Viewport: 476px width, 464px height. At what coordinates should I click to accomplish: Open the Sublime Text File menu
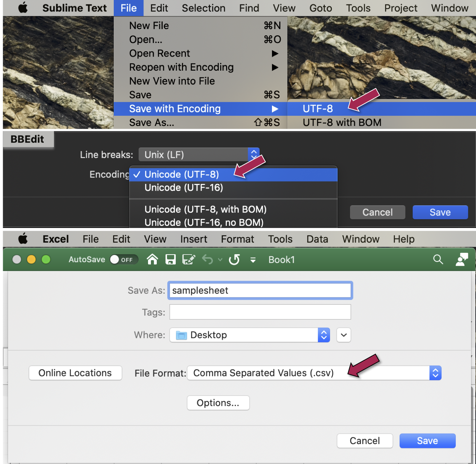click(x=128, y=8)
